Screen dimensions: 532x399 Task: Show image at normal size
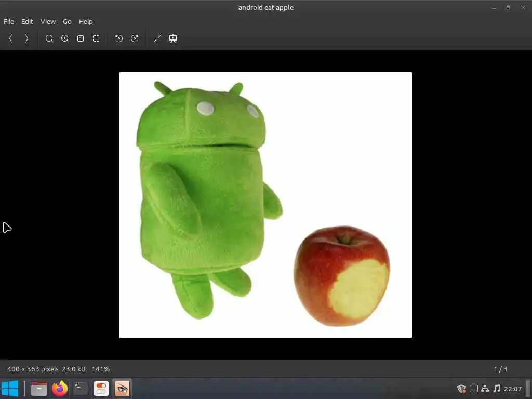81,38
